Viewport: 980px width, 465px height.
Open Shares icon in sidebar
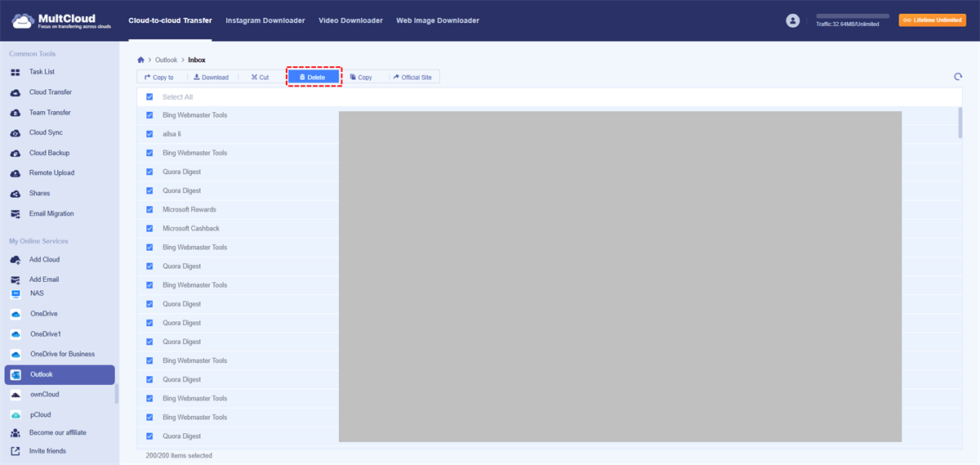pyautogui.click(x=16, y=194)
